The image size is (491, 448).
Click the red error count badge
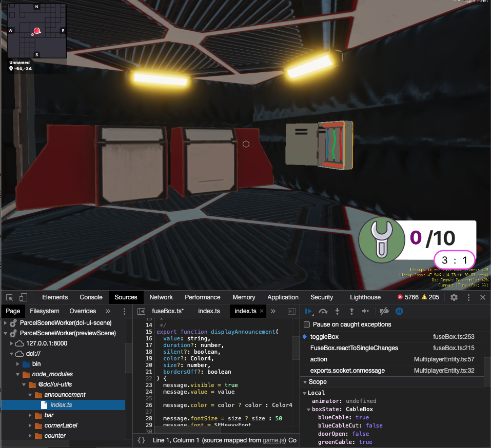coord(408,297)
